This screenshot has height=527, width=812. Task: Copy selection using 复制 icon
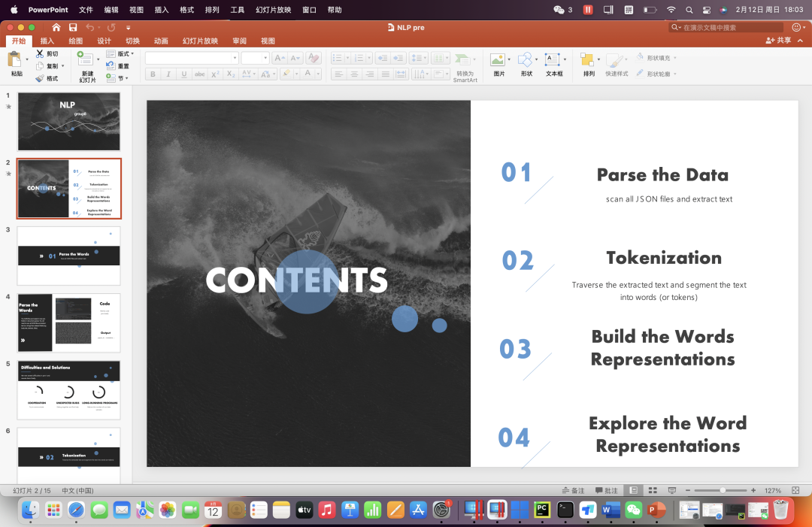tap(47, 65)
